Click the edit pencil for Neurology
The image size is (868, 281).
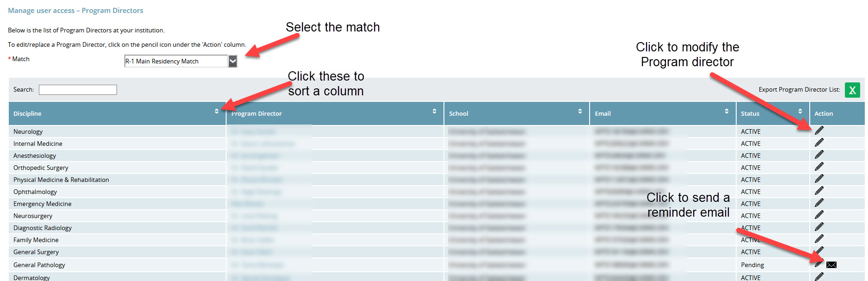pos(819,131)
